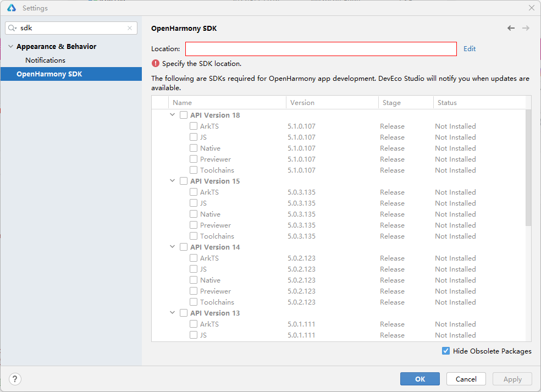Click Native 5.1.0.107 Not Installed status
541x392 pixels.
click(455, 148)
